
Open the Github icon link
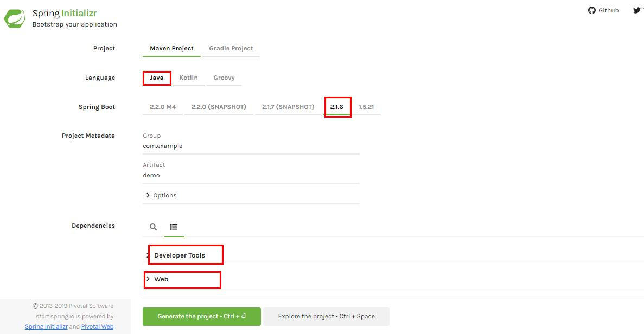coord(591,10)
